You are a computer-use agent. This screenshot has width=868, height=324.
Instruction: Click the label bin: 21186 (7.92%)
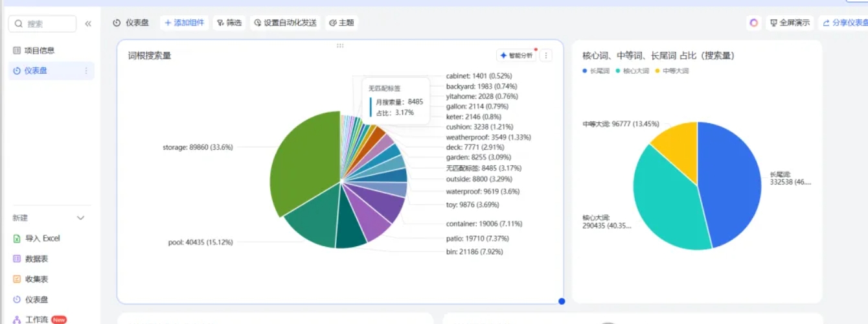point(474,251)
